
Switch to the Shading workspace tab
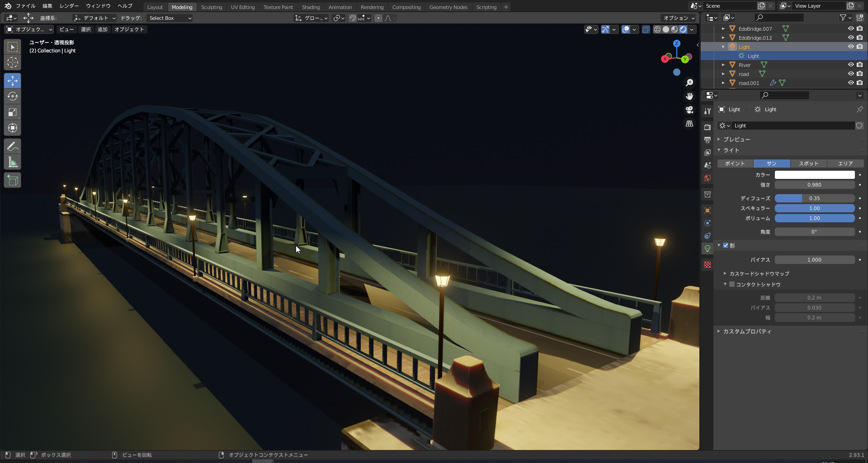[311, 7]
